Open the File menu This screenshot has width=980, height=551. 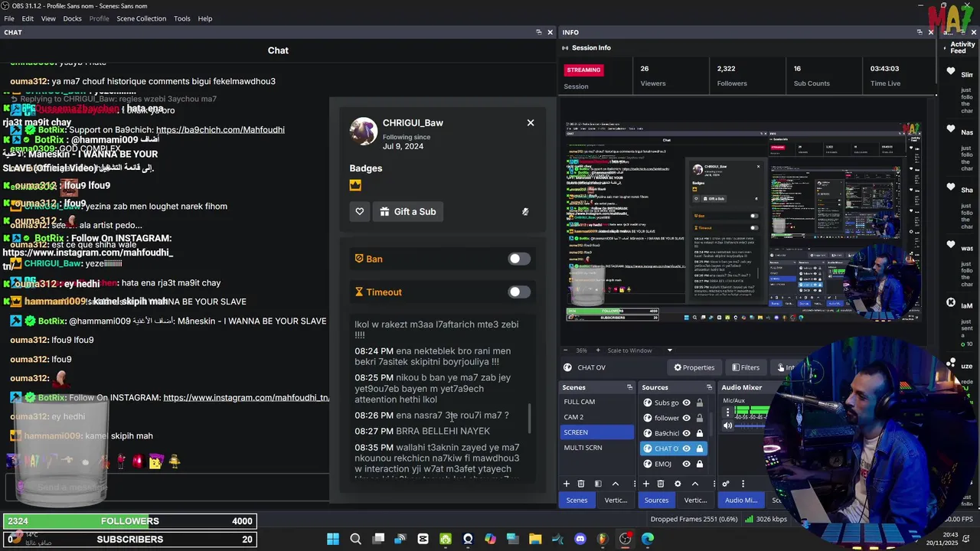[9, 18]
